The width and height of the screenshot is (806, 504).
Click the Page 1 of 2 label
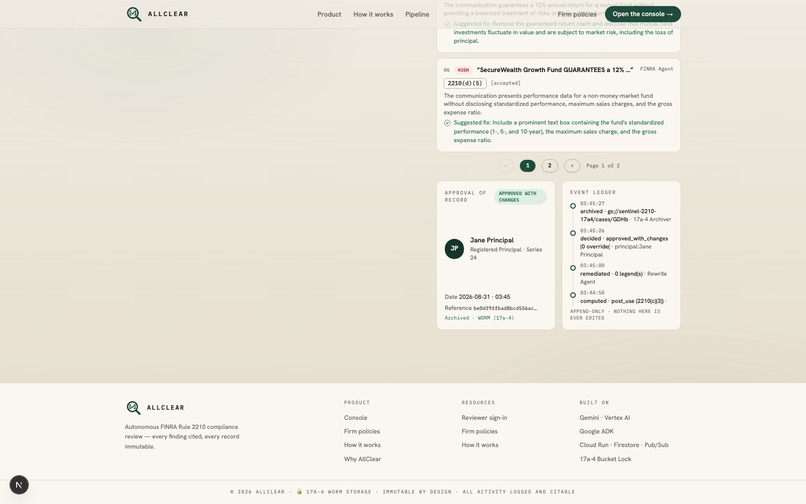pos(603,166)
